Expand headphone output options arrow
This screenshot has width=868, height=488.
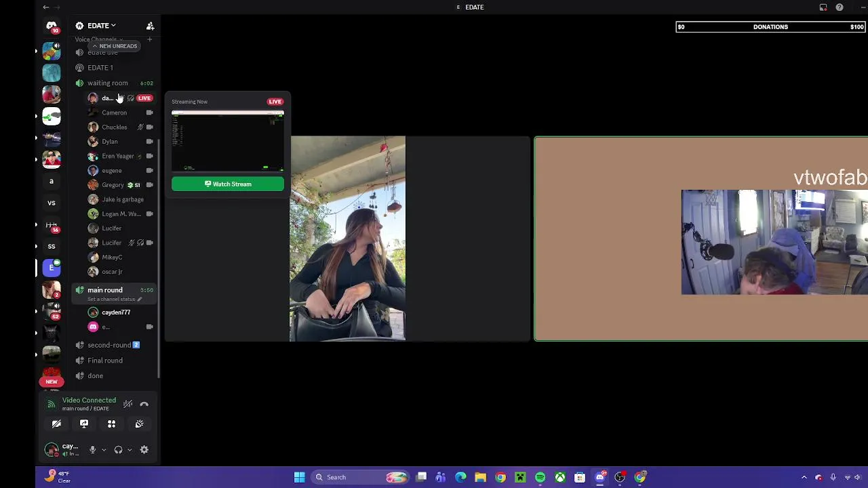[130, 449]
